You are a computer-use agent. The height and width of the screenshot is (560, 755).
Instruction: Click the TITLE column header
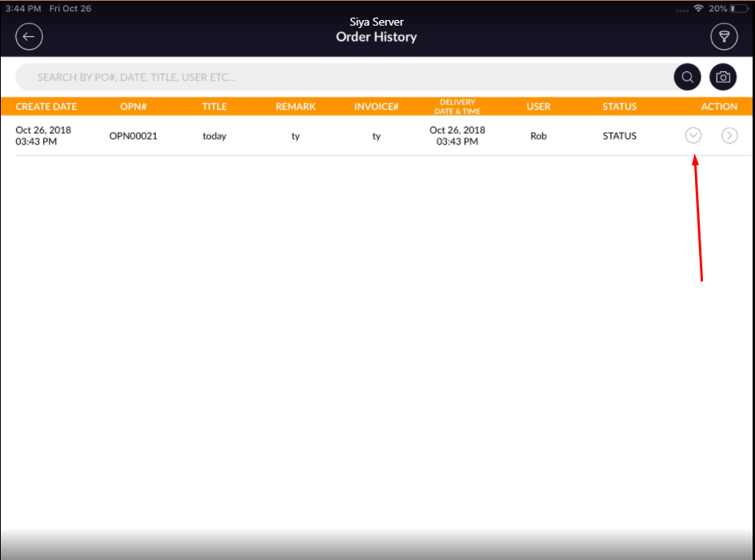point(214,106)
